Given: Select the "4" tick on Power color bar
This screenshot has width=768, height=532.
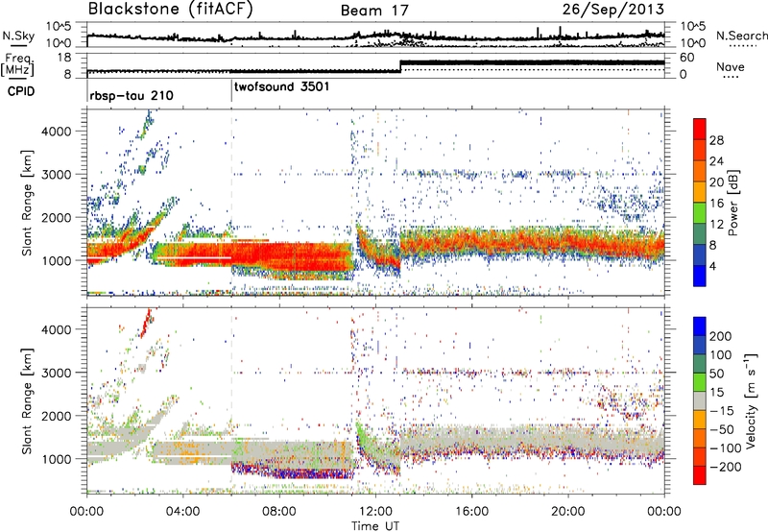Looking at the screenshot, I should point(712,266).
